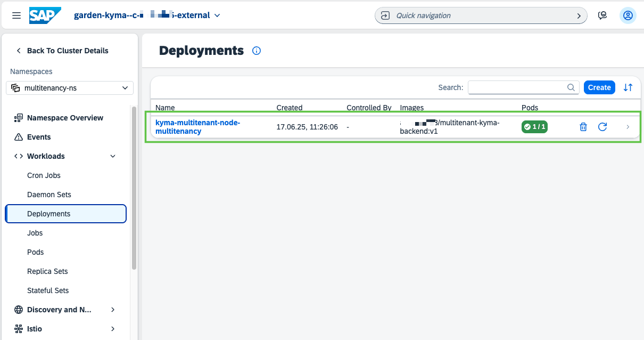This screenshot has height=340, width=644.
Task: Click the Controlled By column header
Action: (369, 108)
